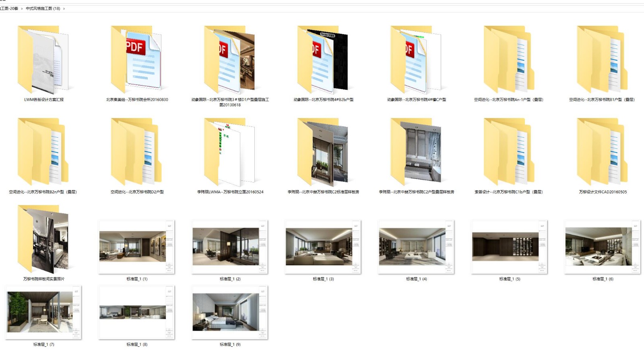Click file name text 标准层_1 (3)

(323, 279)
